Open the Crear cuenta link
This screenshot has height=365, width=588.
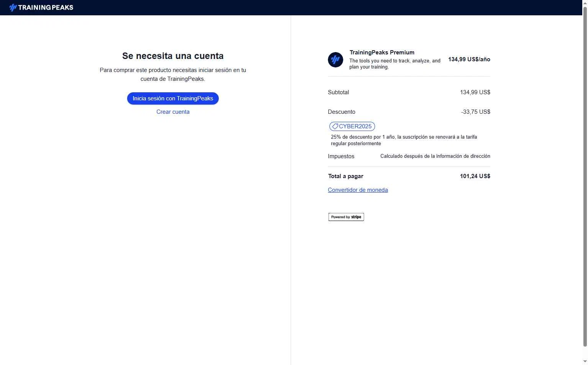point(173,112)
